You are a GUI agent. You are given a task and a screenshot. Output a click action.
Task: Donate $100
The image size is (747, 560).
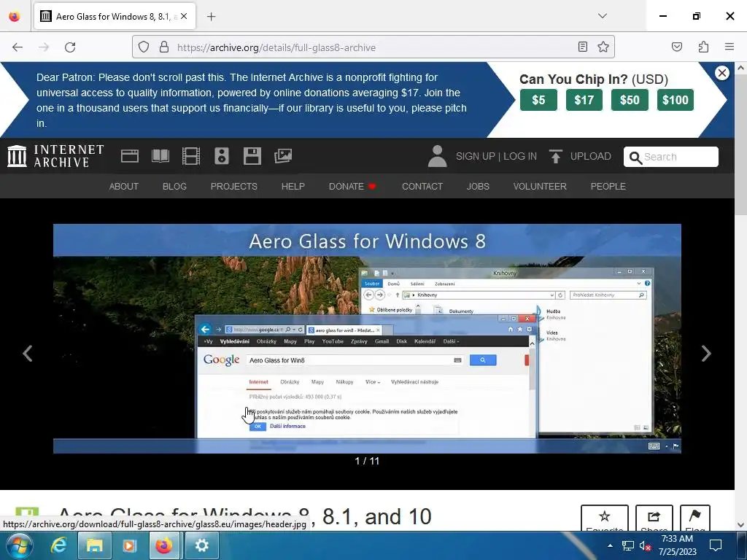[675, 100]
